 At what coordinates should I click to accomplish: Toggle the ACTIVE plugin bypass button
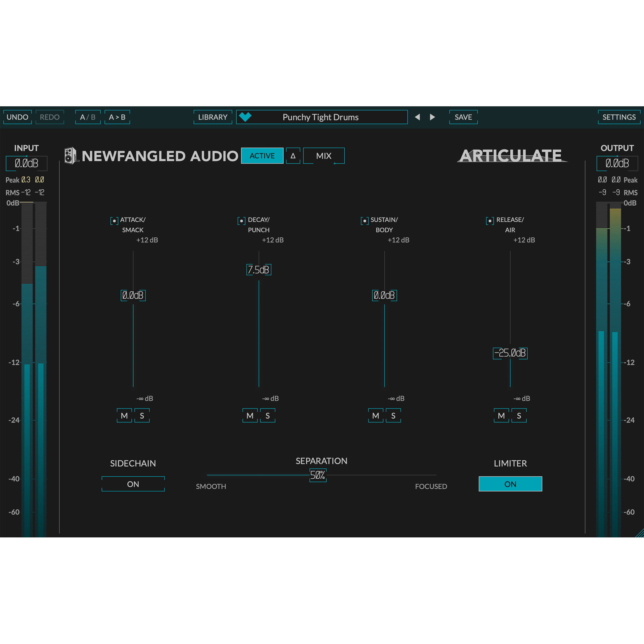tap(262, 156)
